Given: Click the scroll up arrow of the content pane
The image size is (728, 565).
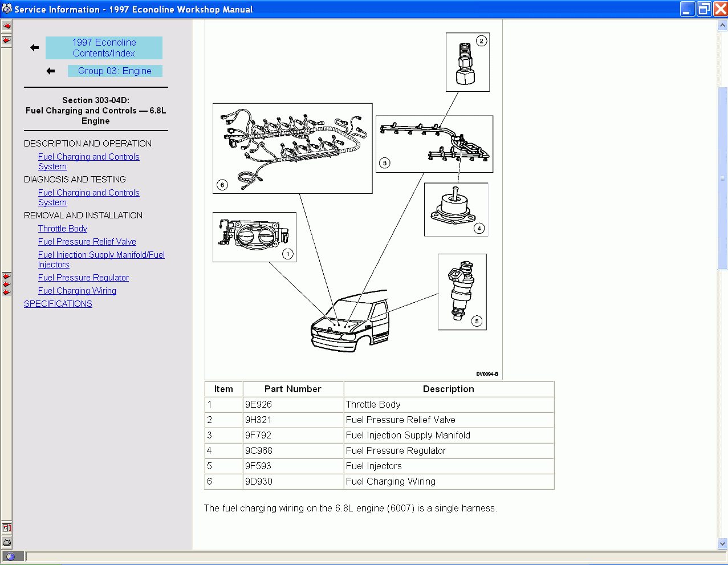Looking at the screenshot, I should point(722,26).
